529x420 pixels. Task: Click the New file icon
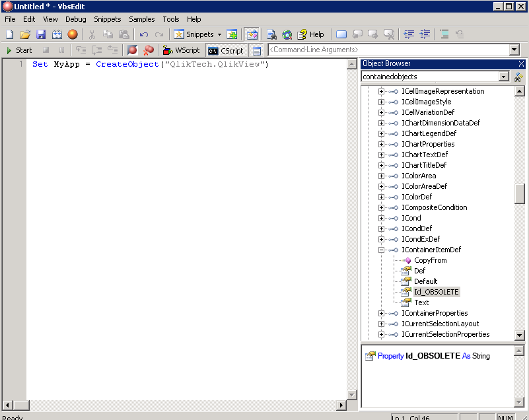9,34
